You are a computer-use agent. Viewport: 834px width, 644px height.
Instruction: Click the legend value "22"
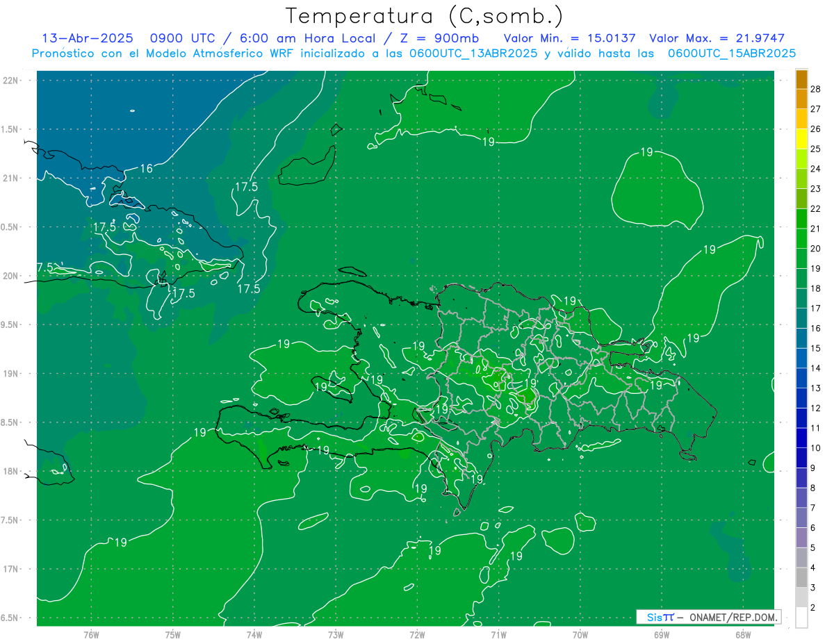coord(816,208)
